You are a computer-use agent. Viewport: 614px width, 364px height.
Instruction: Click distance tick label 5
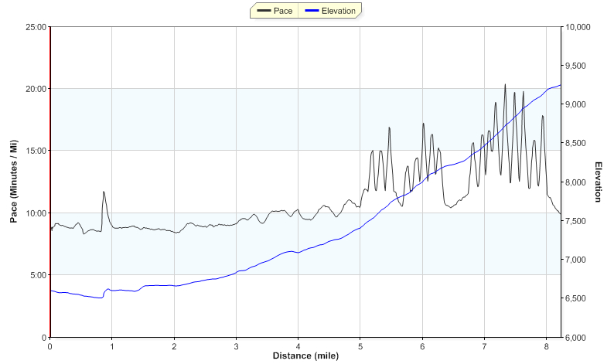coord(360,346)
